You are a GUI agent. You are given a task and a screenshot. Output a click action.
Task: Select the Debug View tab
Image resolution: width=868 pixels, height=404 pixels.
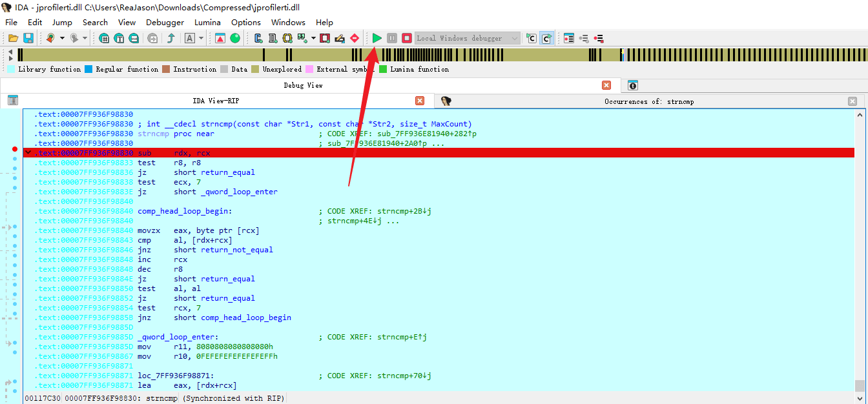303,85
